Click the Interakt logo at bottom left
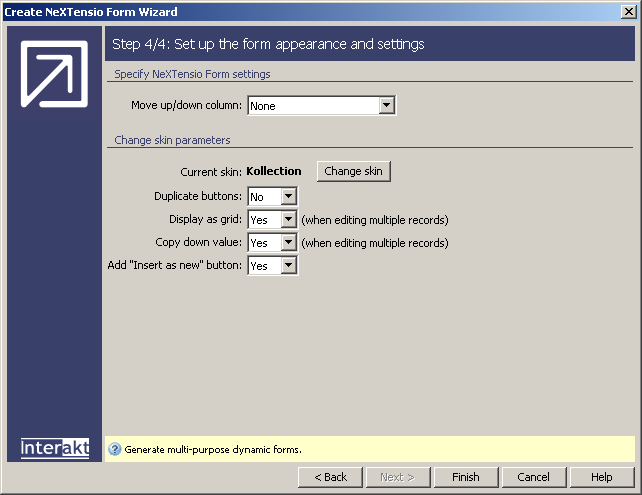The width and height of the screenshot is (642, 495). click(x=54, y=448)
